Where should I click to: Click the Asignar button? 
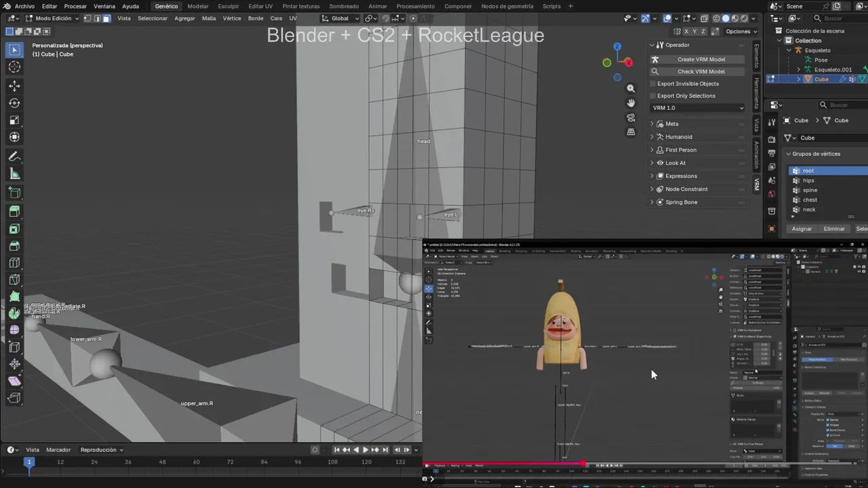[x=802, y=228]
